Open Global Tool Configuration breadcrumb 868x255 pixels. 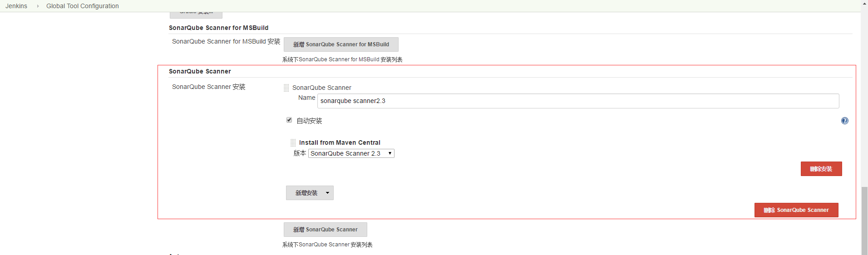[83, 6]
